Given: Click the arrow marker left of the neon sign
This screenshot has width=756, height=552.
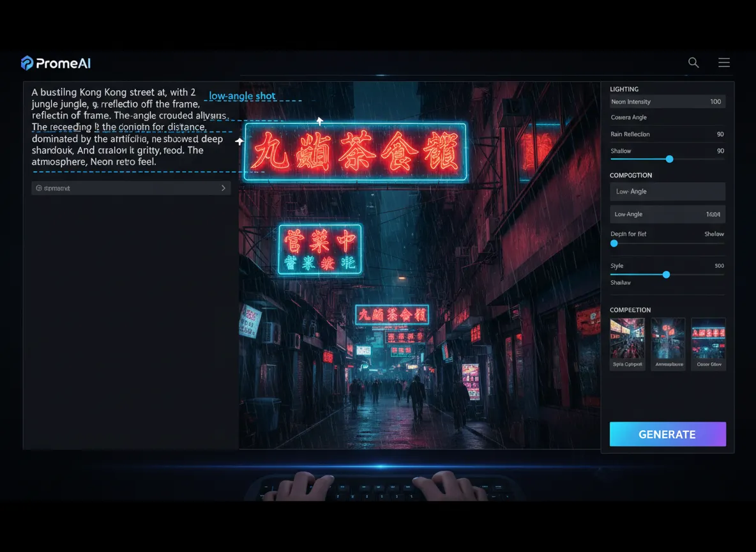Looking at the screenshot, I should [x=239, y=142].
